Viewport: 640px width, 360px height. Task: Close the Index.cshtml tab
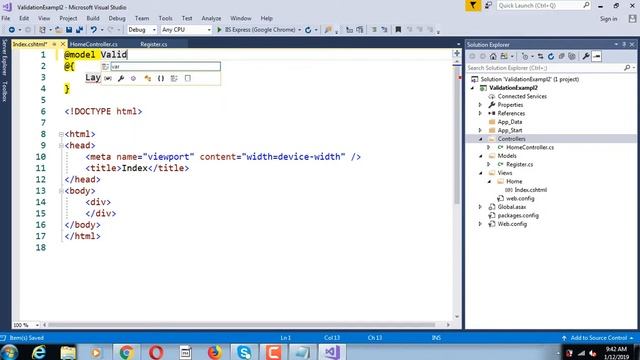63,44
